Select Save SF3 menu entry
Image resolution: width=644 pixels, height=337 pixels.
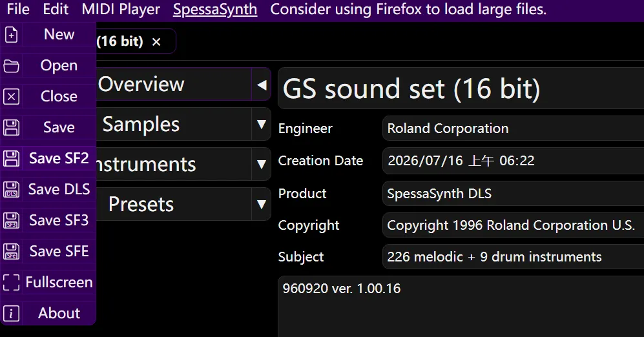(x=48, y=220)
